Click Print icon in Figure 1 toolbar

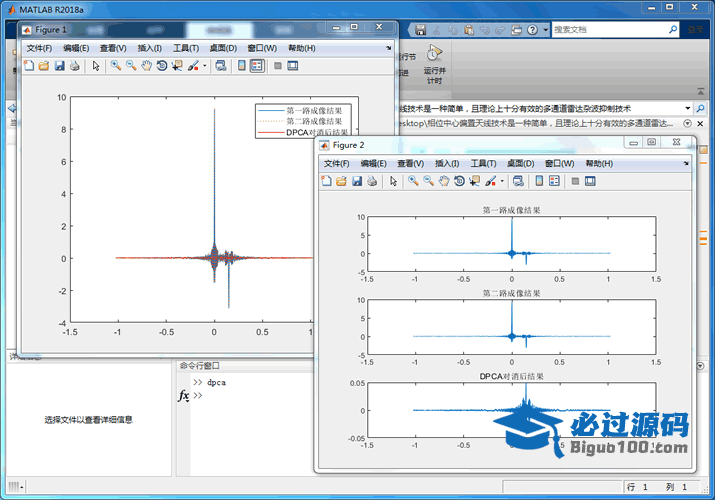click(x=74, y=66)
